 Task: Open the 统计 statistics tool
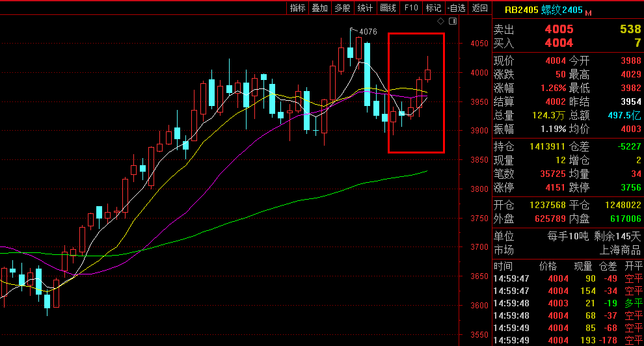click(365, 8)
